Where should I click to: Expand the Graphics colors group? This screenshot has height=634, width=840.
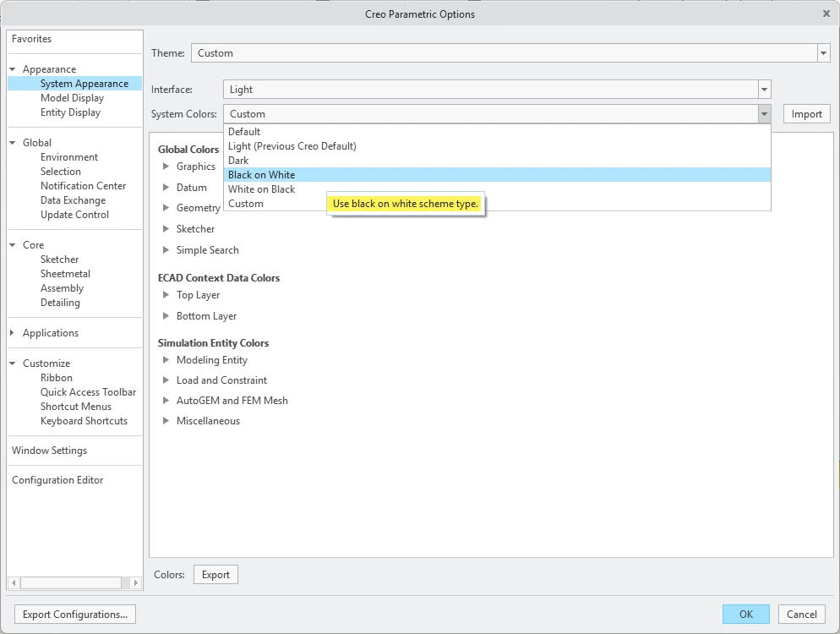[166, 167]
